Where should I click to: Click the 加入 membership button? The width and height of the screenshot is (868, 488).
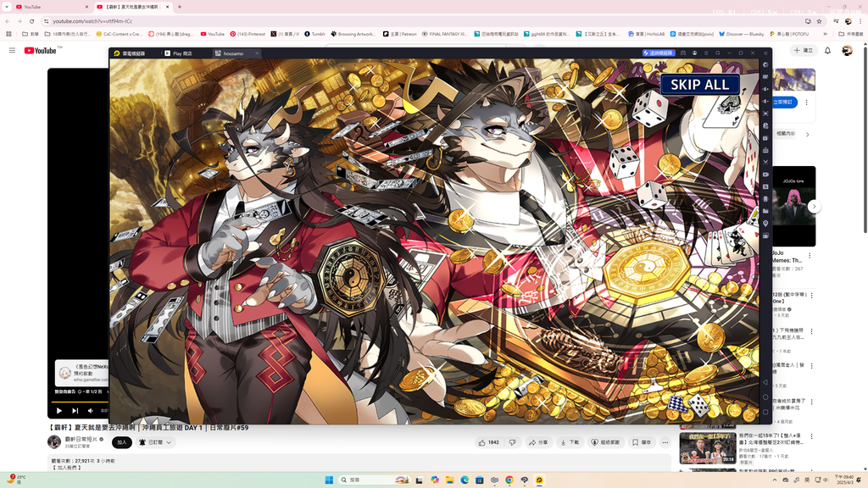coord(122,442)
